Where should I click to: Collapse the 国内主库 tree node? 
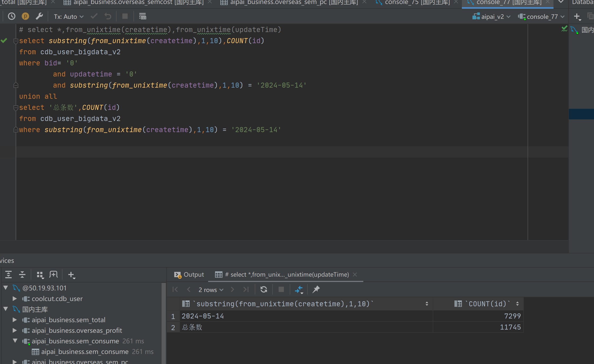click(x=6, y=309)
